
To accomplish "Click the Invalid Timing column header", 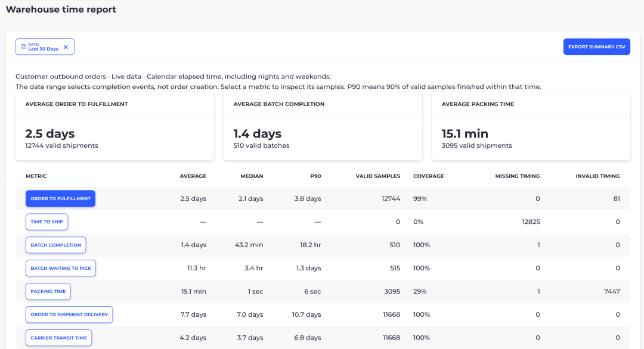I will point(597,176).
